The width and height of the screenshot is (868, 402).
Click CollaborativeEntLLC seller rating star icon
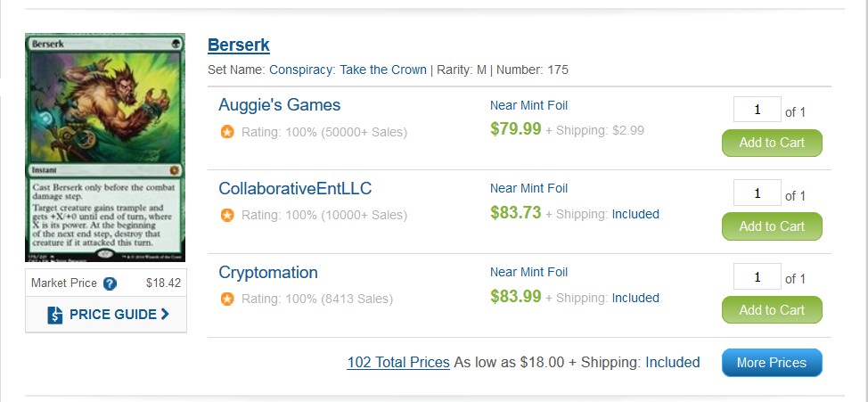227,215
